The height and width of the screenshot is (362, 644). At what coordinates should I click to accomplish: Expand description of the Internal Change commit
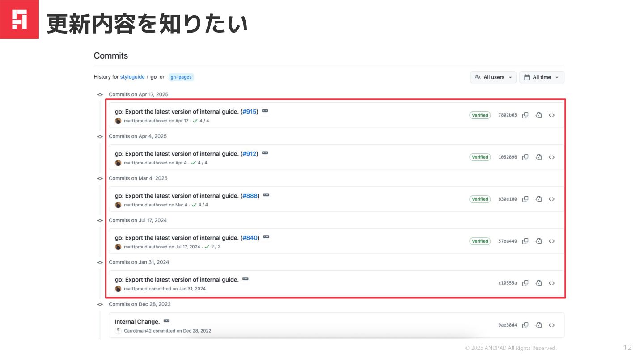coord(167,321)
